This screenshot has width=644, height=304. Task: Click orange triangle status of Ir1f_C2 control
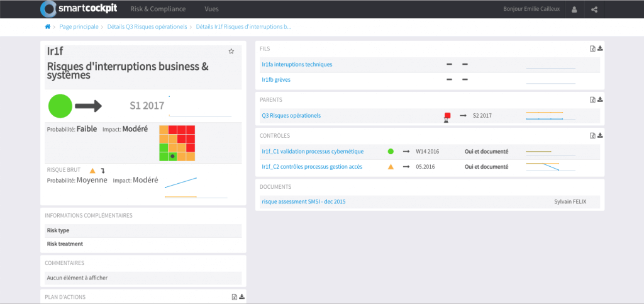point(391,167)
